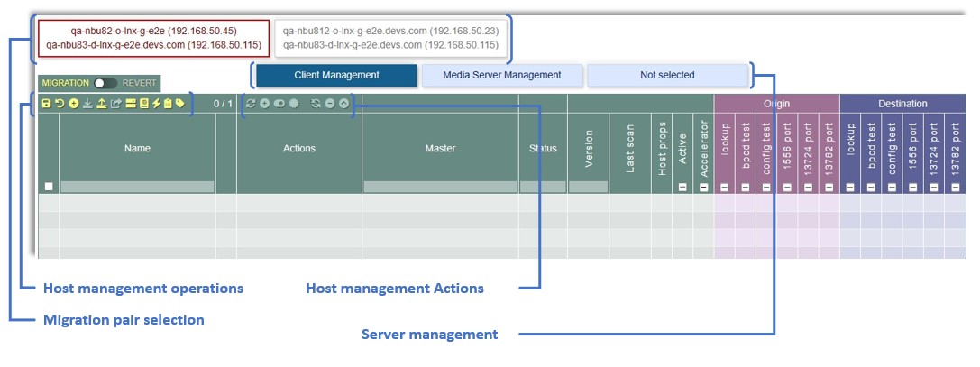Toggle the Origin lookup column checkbox

click(x=725, y=187)
